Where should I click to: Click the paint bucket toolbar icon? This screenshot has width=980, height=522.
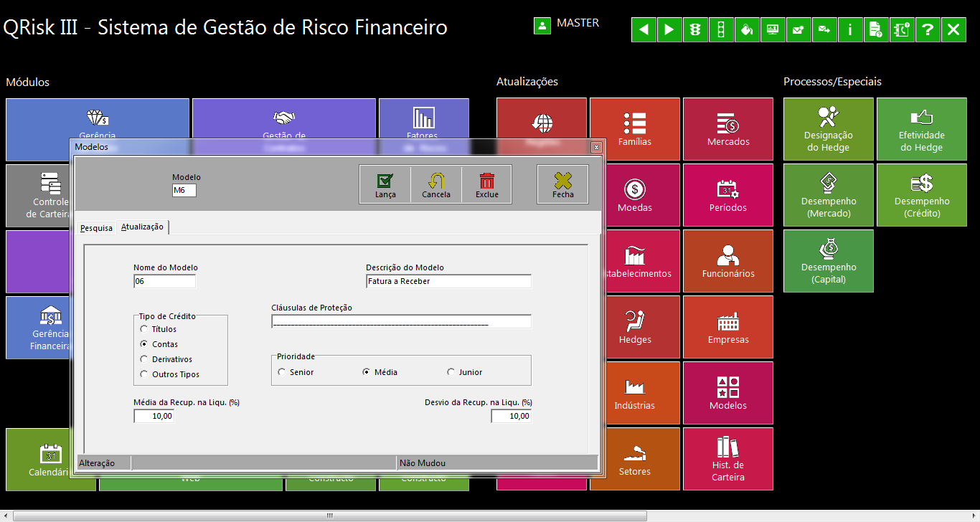(x=747, y=29)
